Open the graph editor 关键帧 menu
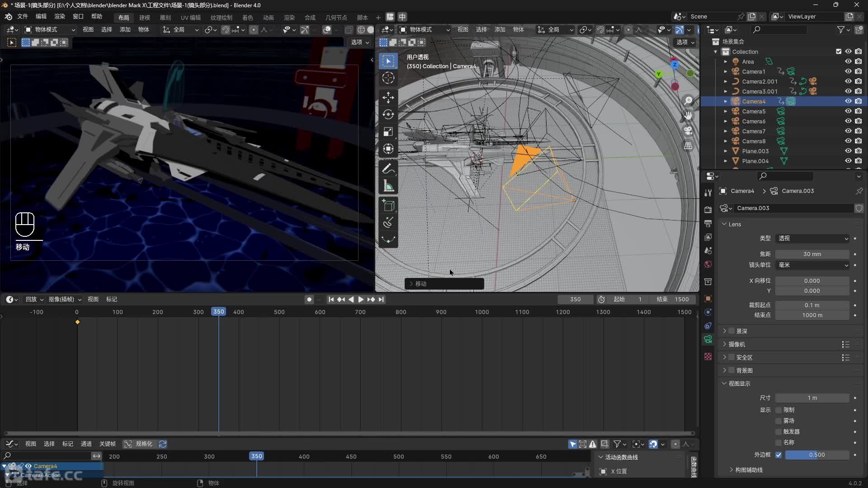Image resolution: width=868 pixels, height=488 pixels. coord(108,444)
